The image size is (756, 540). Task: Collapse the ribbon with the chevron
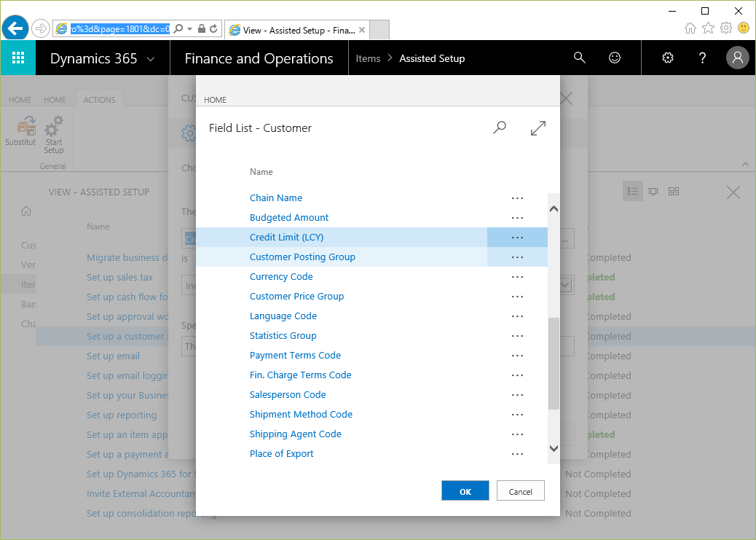(745, 165)
